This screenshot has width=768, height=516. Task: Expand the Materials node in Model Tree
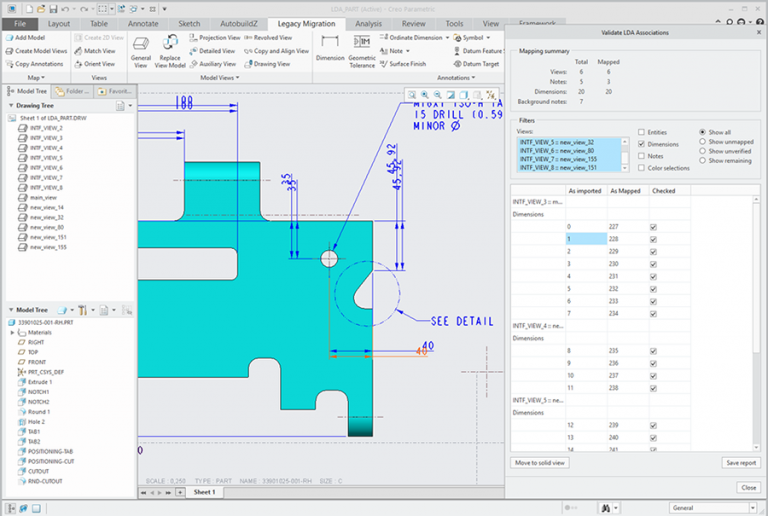13,333
